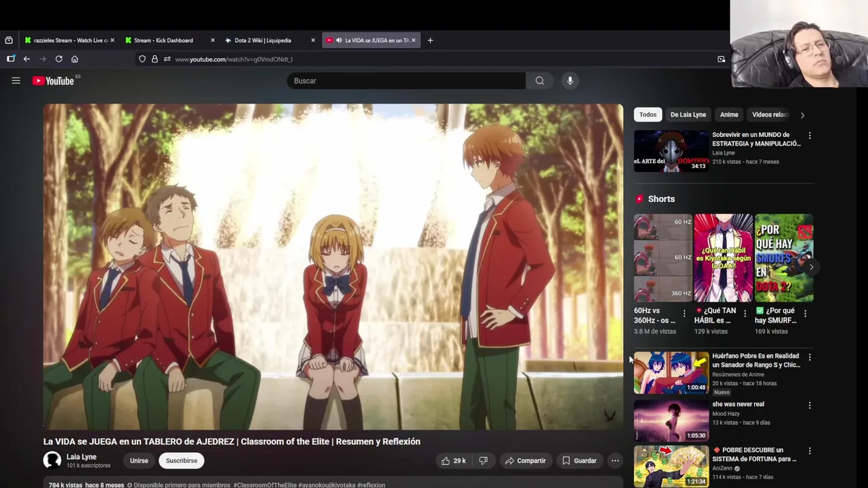Open Laia Lyne channel avatar
Image resolution: width=868 pixels, height=488 pixels.
point(52,461)
